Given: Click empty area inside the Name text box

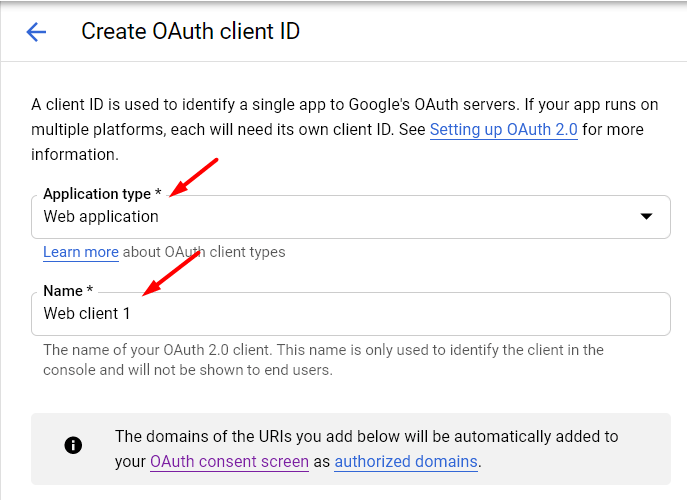Looking at the screenshot, I should click(394, 314).
